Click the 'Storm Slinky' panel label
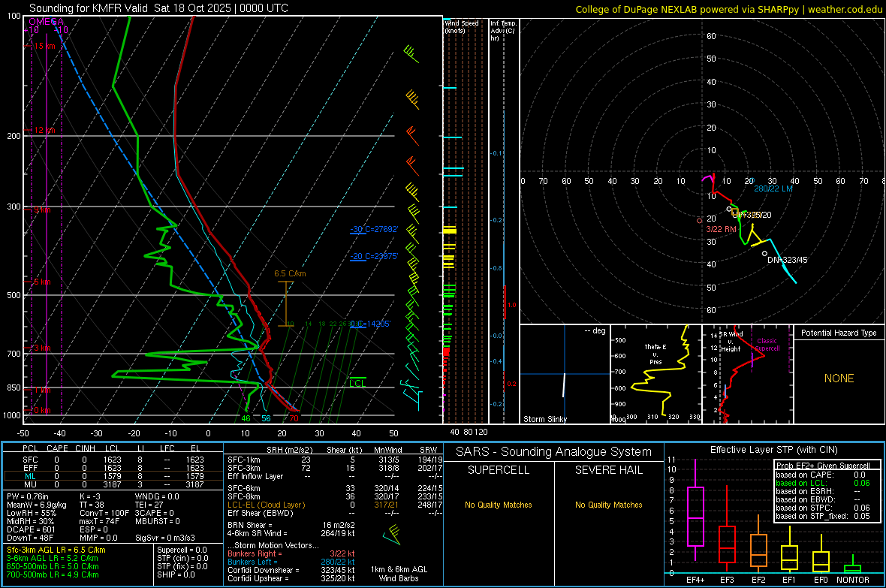Screen dimensions: 886x588 click(544, 419)
